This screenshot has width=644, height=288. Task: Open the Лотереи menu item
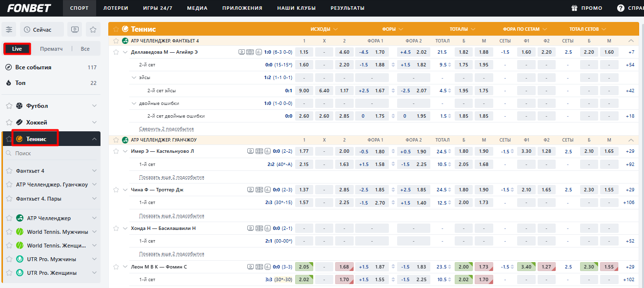coord(116,8)
